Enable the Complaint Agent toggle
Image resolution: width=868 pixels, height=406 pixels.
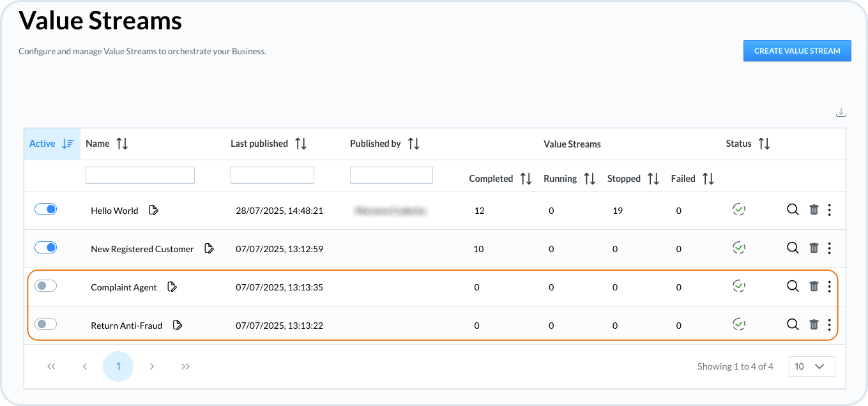(x=45, y=286)
